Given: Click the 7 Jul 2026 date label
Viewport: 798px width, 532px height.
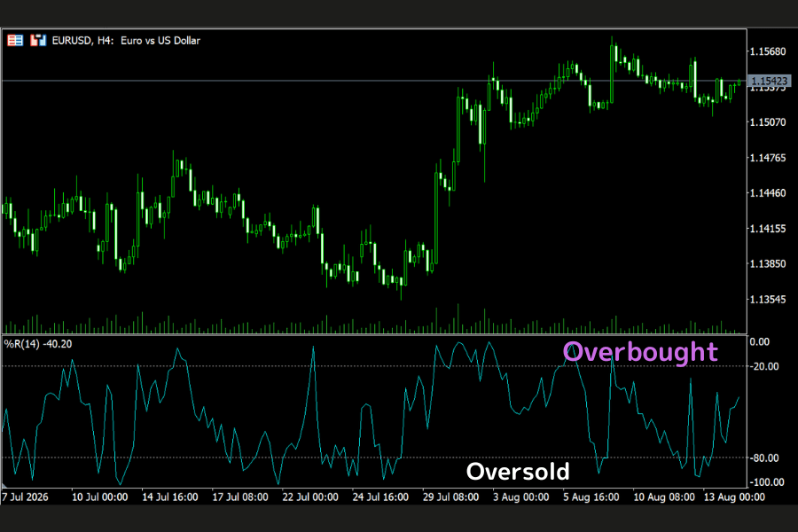Looking at the screenshot, I should coord(25,497).
